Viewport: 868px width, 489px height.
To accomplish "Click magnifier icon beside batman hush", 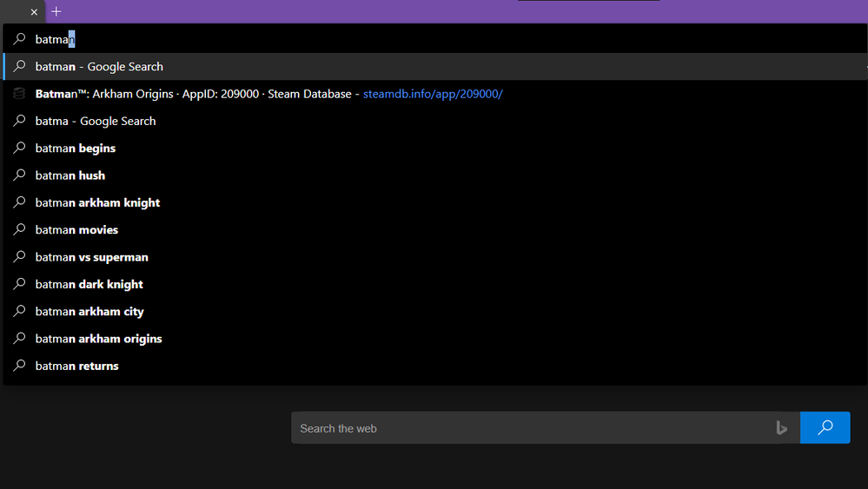I will tap(19, 175).
